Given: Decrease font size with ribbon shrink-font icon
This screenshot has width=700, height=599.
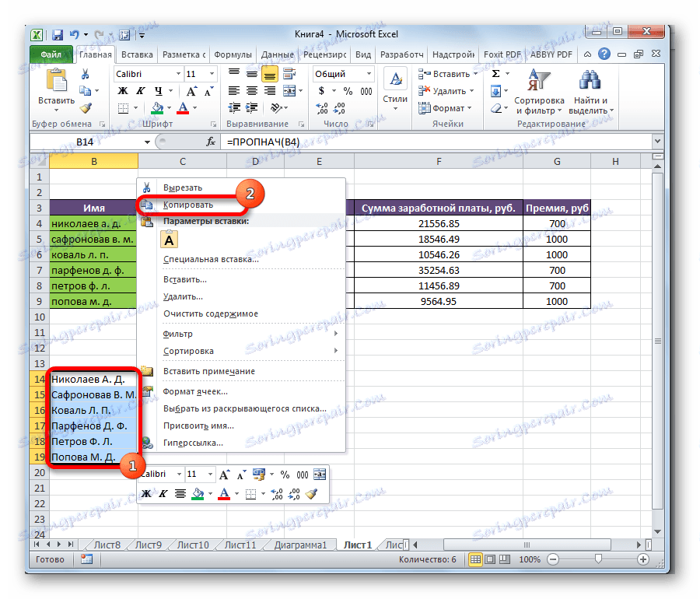Looking at the screenshot, I should [x=209, y=91].
